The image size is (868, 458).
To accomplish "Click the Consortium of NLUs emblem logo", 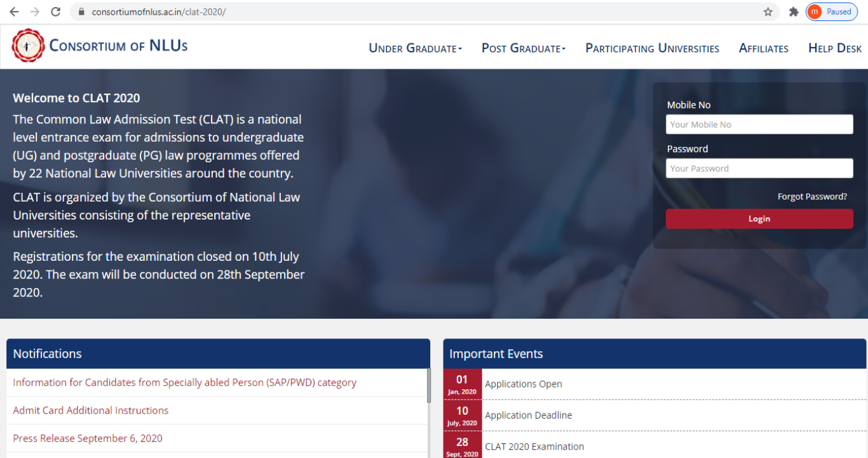I will 28,46.
